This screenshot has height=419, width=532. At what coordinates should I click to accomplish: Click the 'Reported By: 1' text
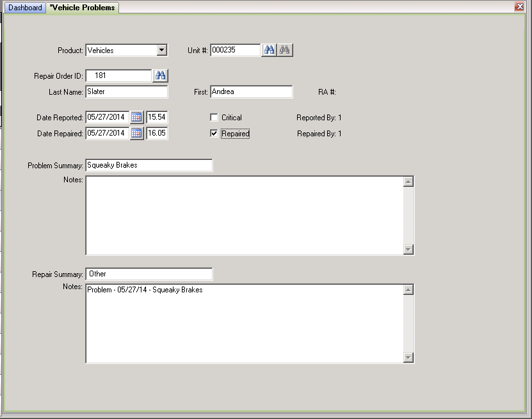[319, 118]
